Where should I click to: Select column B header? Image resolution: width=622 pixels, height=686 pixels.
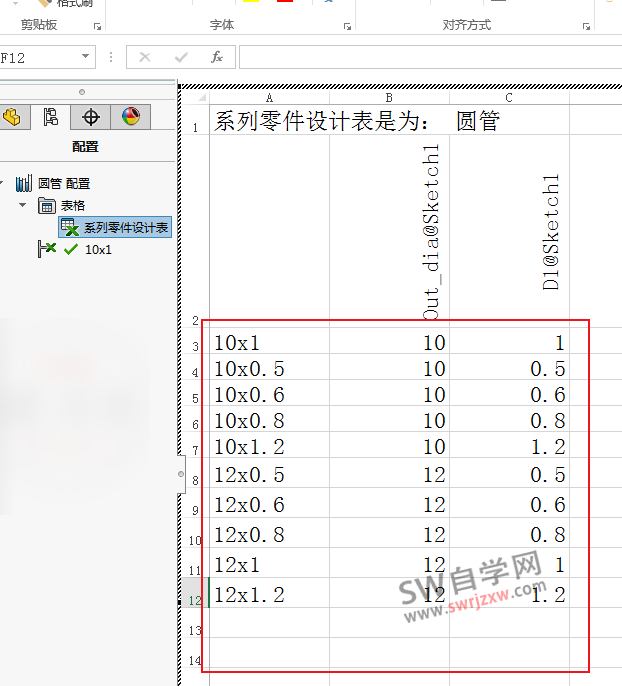(x=389, y=98)
